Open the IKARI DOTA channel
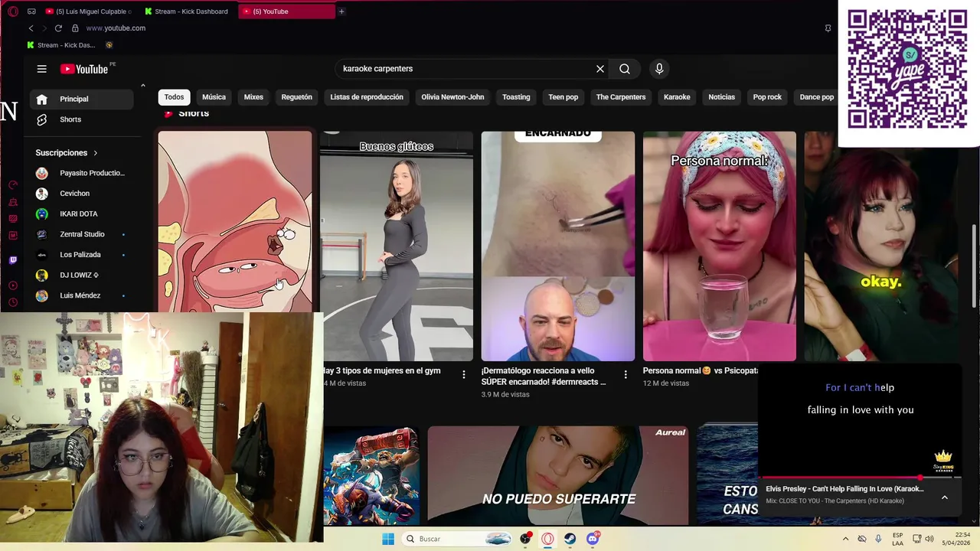Screen dimensions: 980x551 [81, 214]
